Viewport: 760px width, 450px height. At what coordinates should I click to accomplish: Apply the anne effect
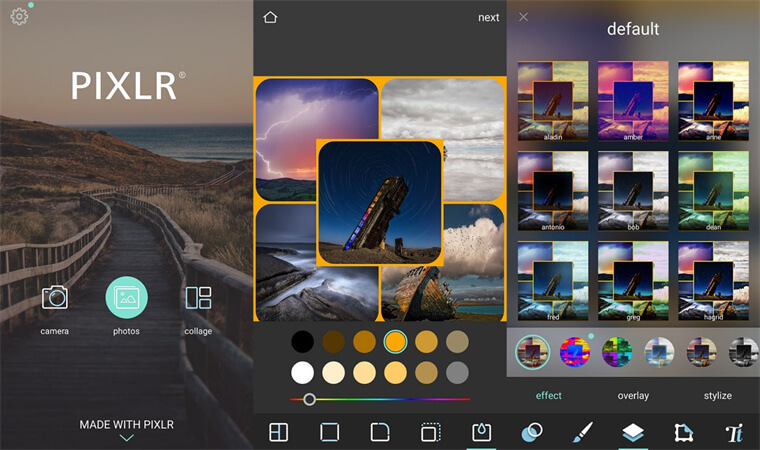coord(713,101)
